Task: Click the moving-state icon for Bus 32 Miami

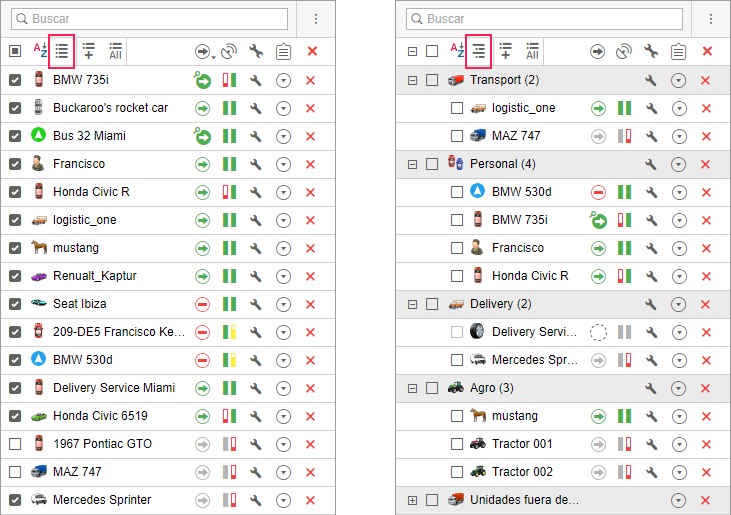Action: pos(202,136)
